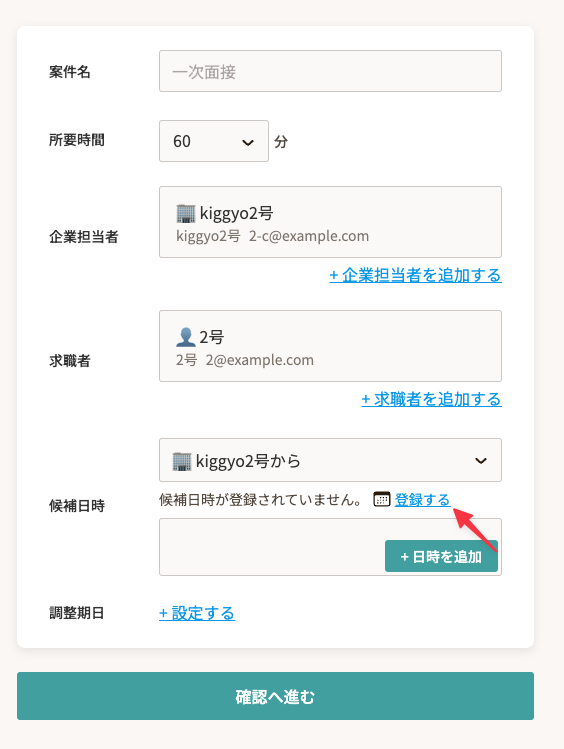The image size is (564, 749).
Task: Click + 求職者を追加する link
Action: tap(432, 399)
